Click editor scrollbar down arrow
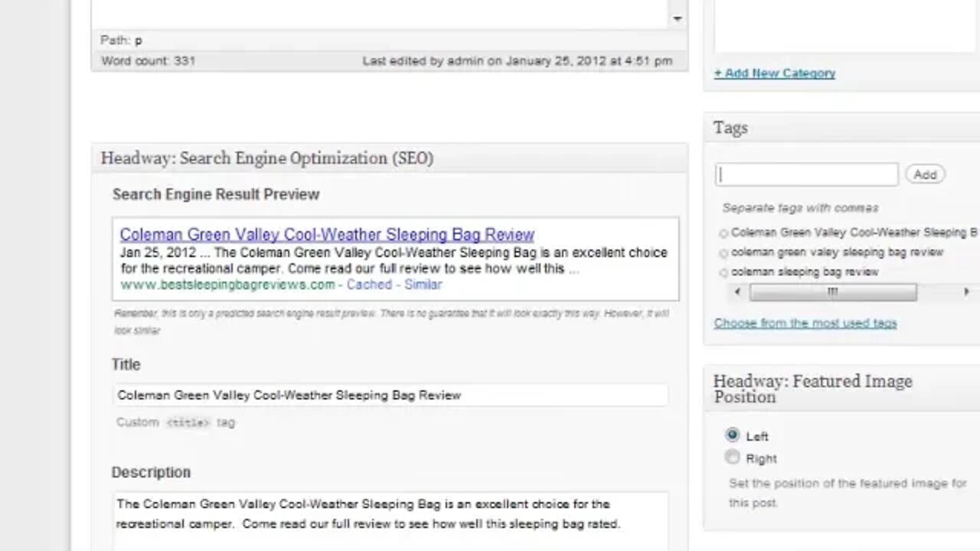This screenshot has width=980, height=551. (x=677, y=19)
